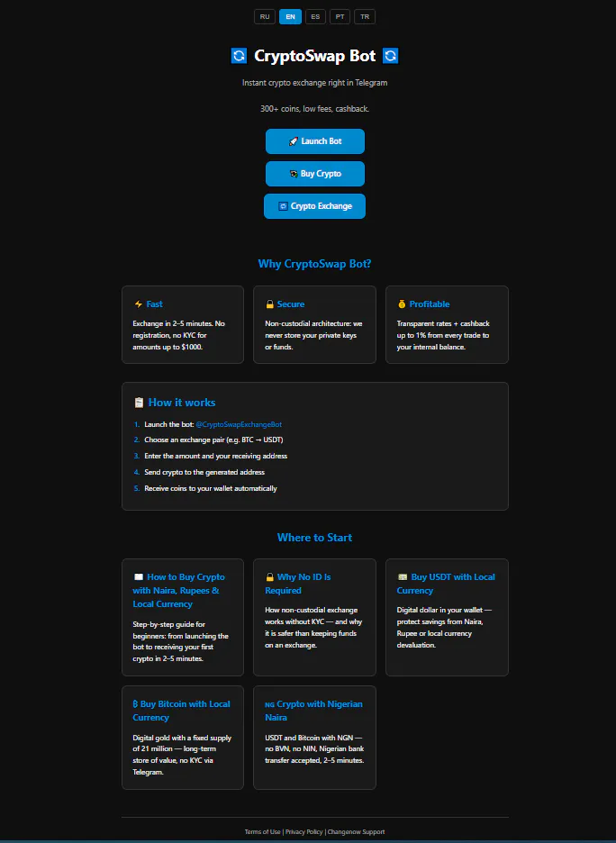Click the 'Transparent rates + cashback' description

[x=443, y=335]
